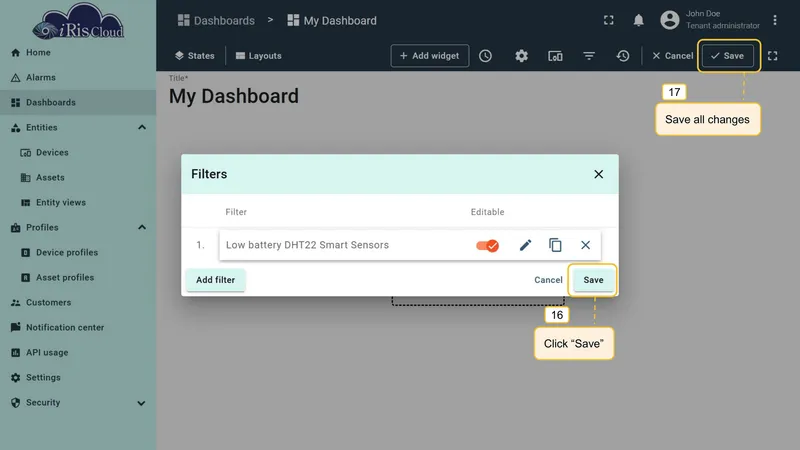800x450 pixels.
Task: Open John Doe user avatar
Action: pyautogui.click(x=670, y=20)
